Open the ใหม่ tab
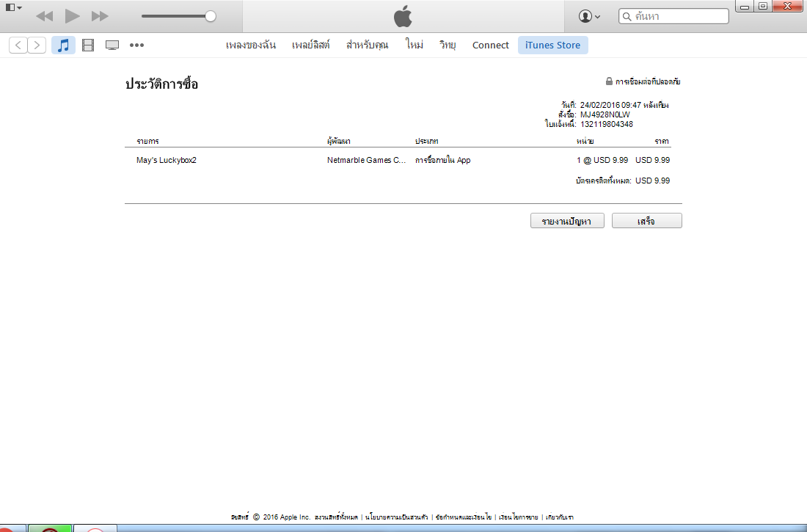This screenshot has height=532, width=807. tap(415, 45)
